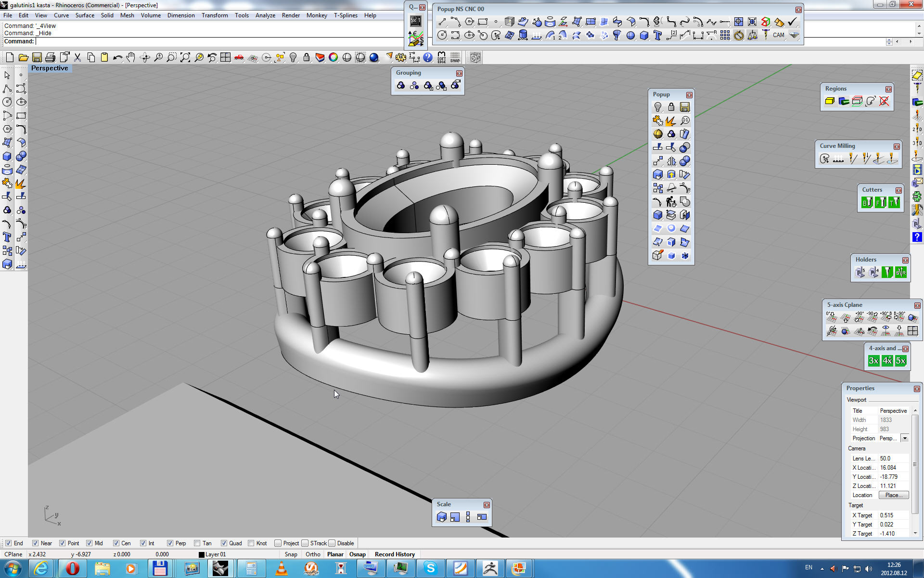This screenshot has height=578, width=924.
Task: Undo with the curved arrow icon
Action: (x=117, y=58)
